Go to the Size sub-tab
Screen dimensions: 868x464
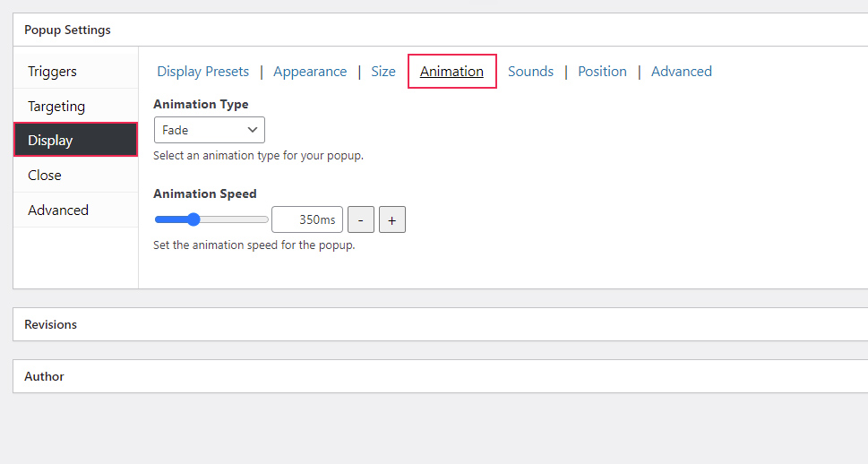pos(383,72)
